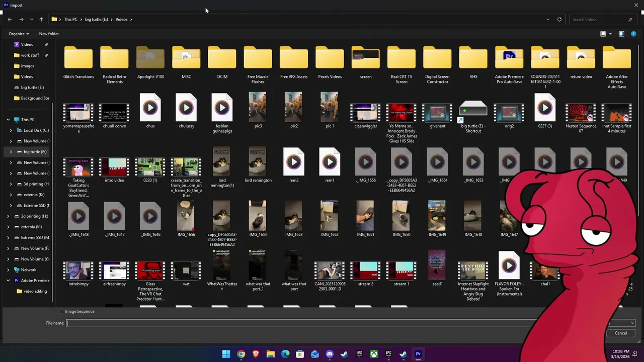Screen dimensions: 644x362
Task: Click the Forward navigation arrow
Action: coord(21,19)
